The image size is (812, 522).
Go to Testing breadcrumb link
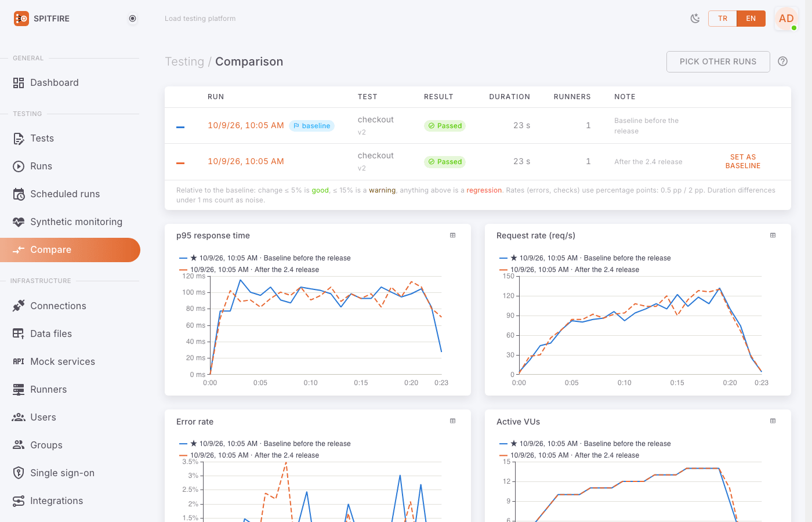tap(184, 61)
